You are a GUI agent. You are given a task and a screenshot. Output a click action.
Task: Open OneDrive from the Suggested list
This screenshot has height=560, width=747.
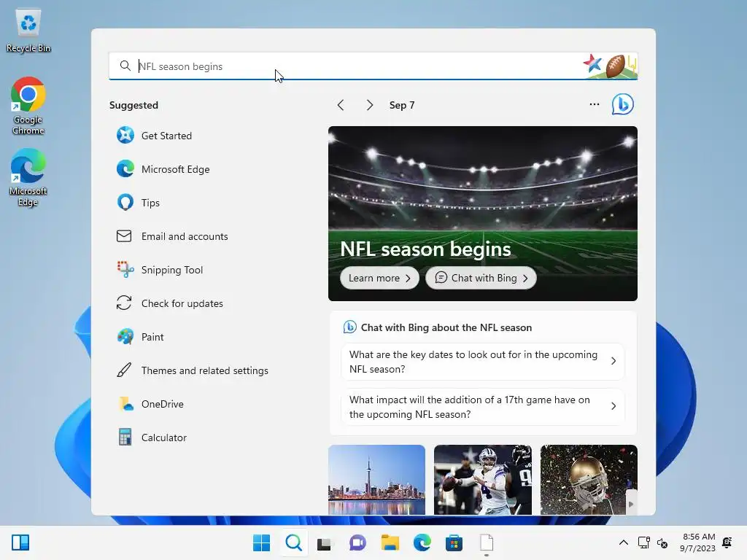point(150,404)
